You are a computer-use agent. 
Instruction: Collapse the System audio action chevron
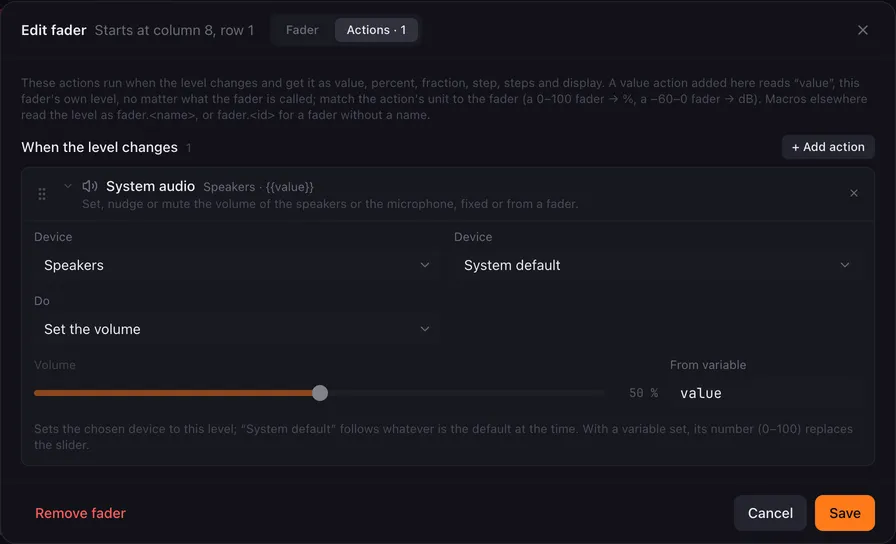point(68,186)
